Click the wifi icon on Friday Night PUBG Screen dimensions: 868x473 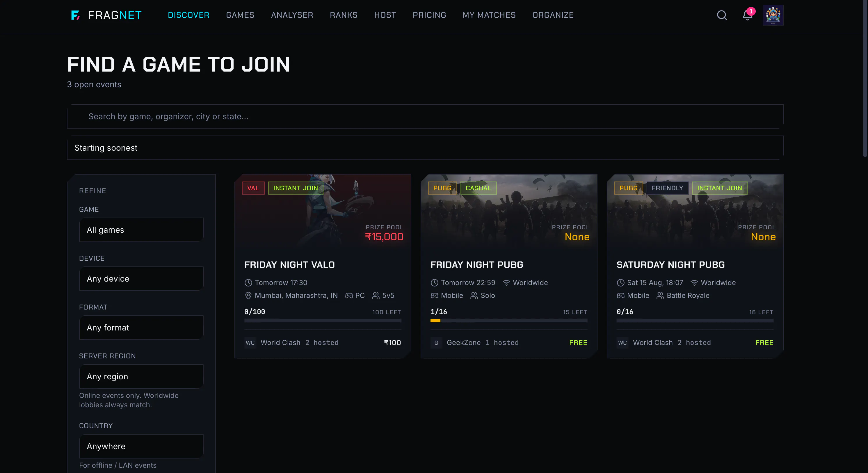click(x=506, y=283)
